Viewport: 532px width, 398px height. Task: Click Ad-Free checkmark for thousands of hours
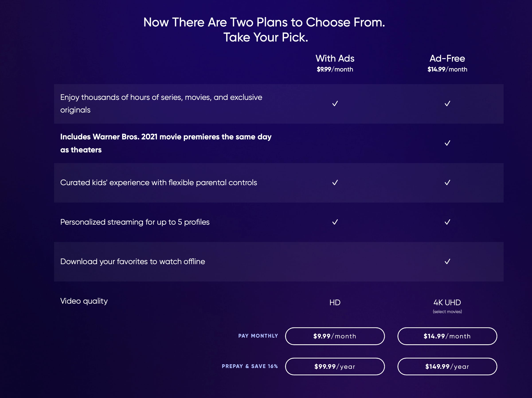[447, 103]
